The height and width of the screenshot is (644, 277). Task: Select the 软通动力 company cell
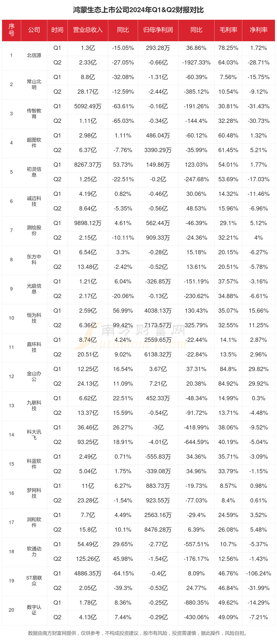coord(34,551)
